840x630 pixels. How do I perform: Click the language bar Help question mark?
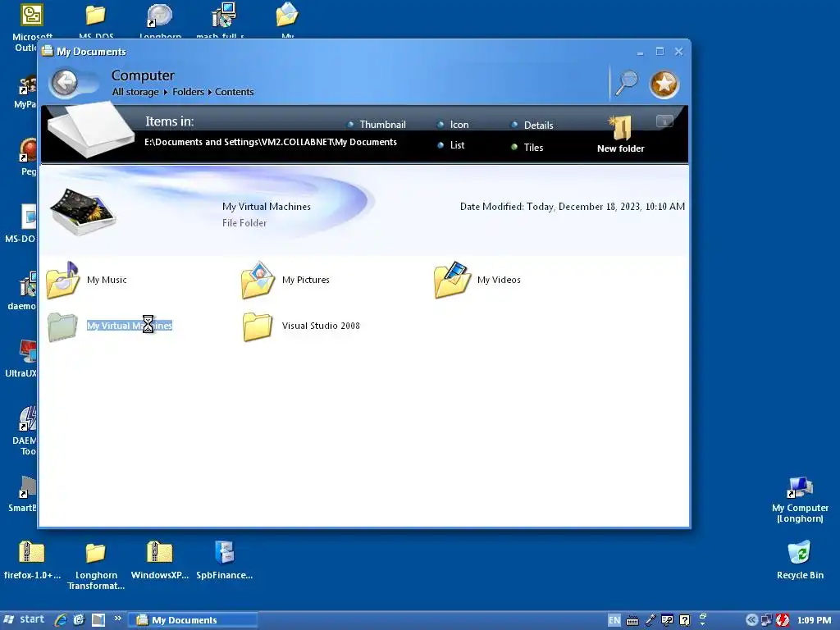pyautogui.click(x=684, y=620)
